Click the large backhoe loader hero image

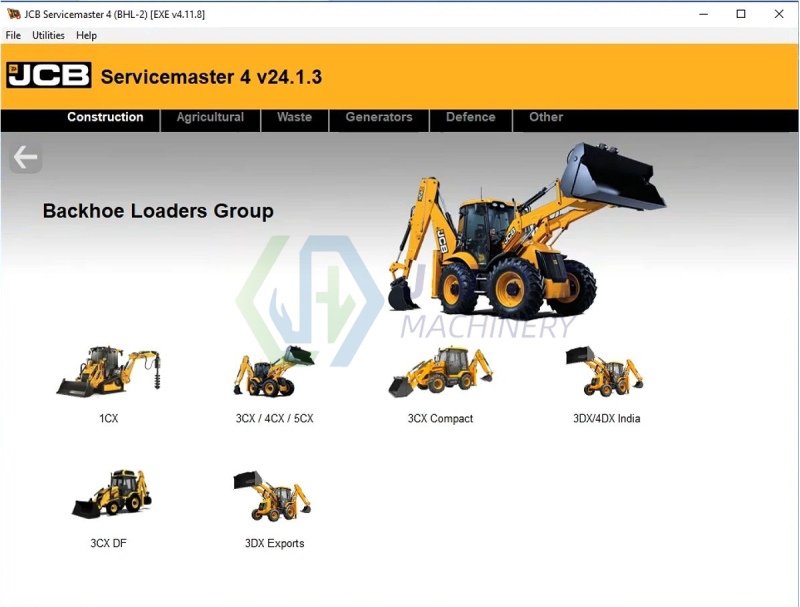(526, 231)
